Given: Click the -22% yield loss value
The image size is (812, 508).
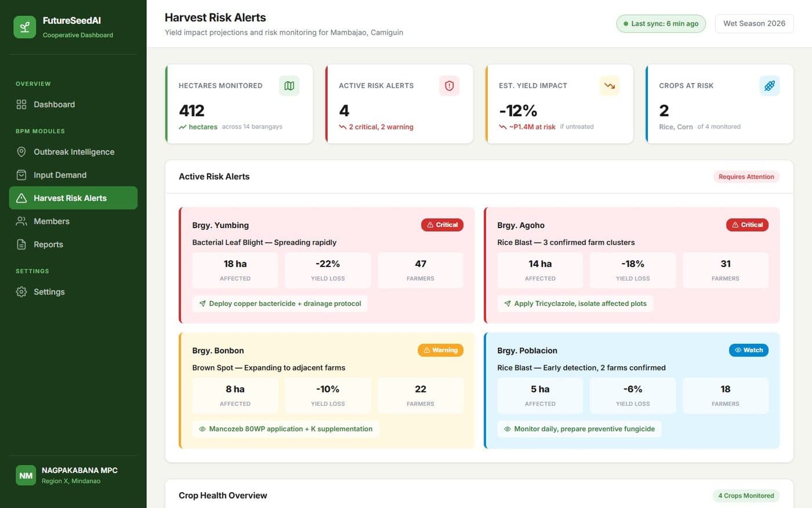Looking at the screenshot, I should coord(328,264).
